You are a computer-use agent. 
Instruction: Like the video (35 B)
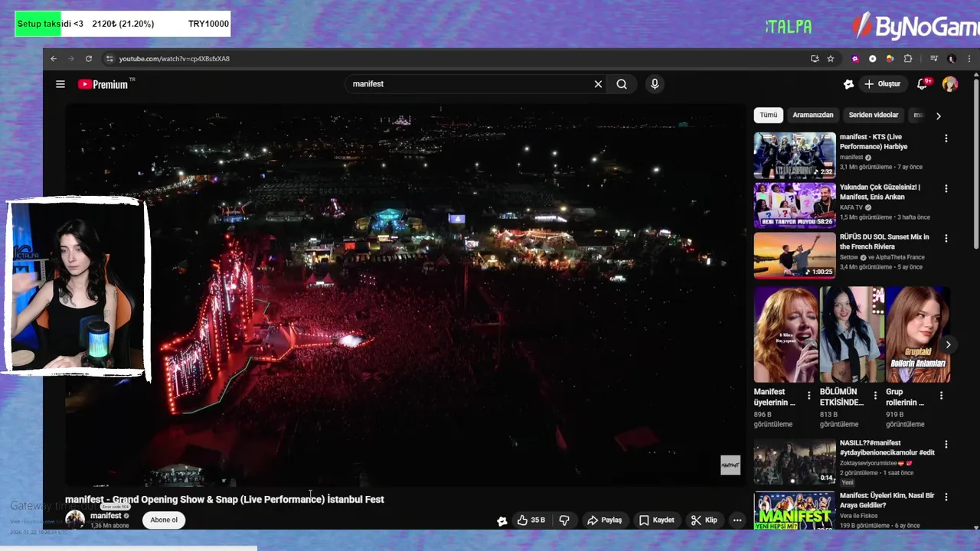(531, 520)
